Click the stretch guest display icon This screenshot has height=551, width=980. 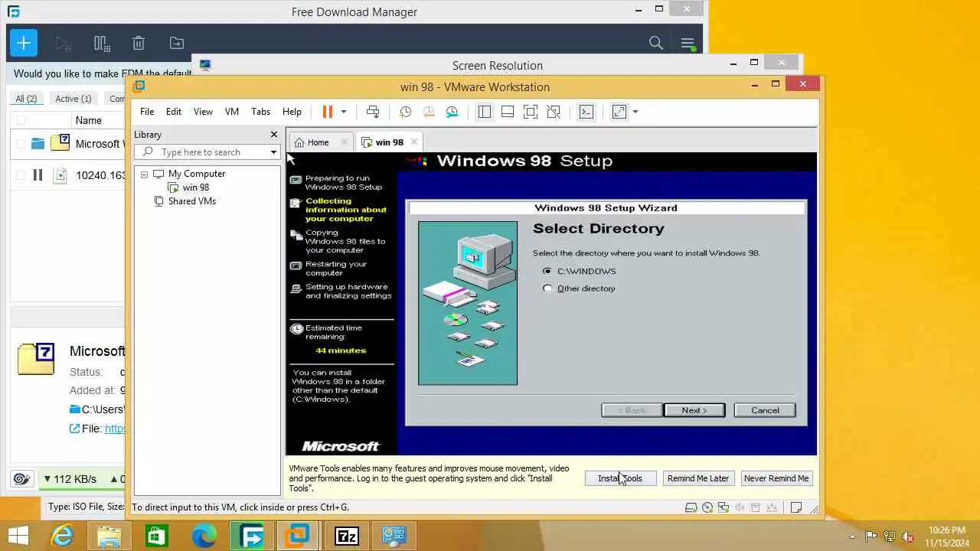[619, 112]
